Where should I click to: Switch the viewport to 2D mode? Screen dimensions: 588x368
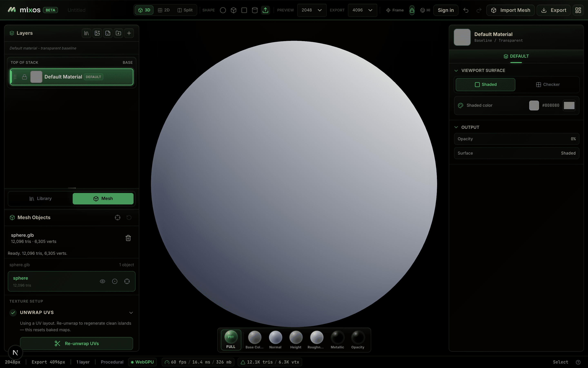(164, 10)
